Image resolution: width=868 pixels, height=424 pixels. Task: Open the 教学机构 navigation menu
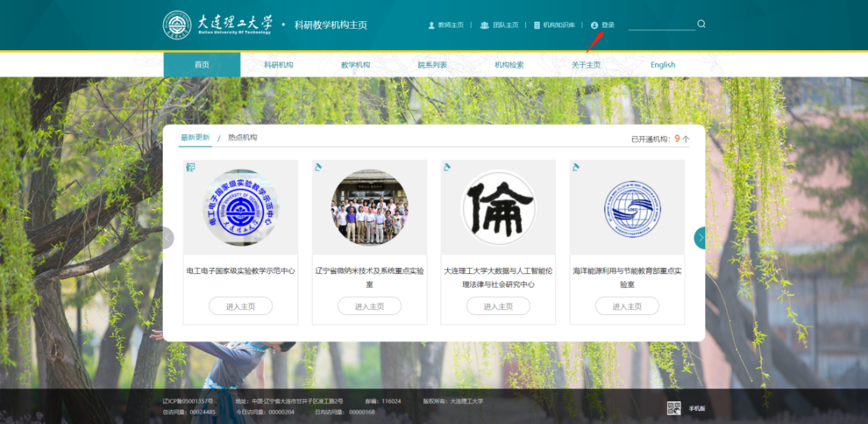coord(356,65)
